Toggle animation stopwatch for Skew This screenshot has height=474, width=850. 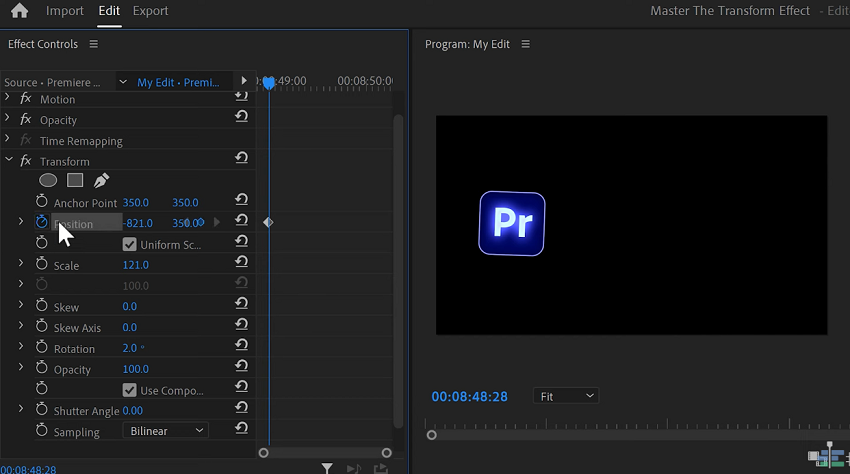point(42,305)
